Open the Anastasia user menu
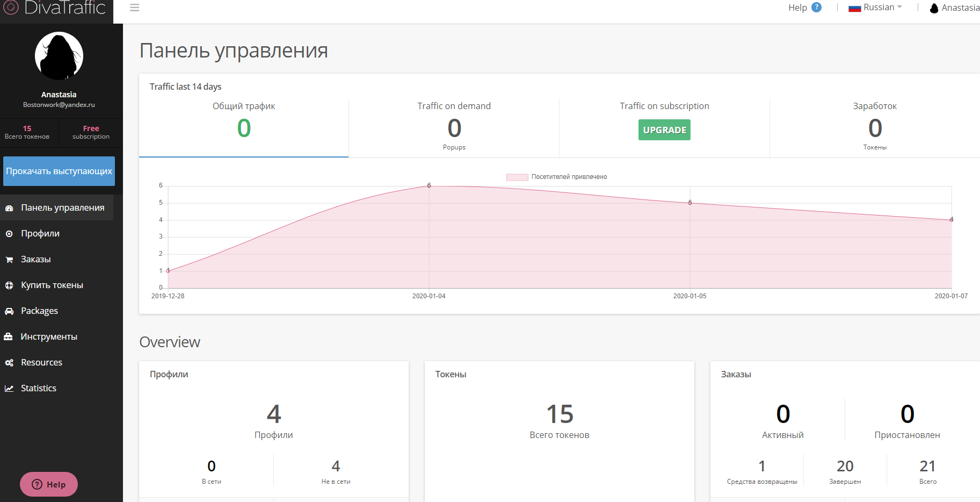Viewport: 980px width, 502px height. 955,8
